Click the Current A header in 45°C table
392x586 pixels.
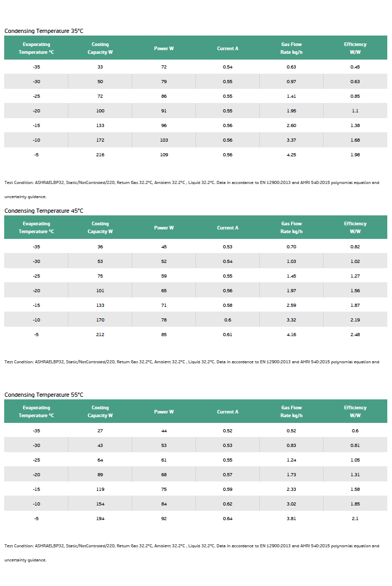click(x=227, y=228)
